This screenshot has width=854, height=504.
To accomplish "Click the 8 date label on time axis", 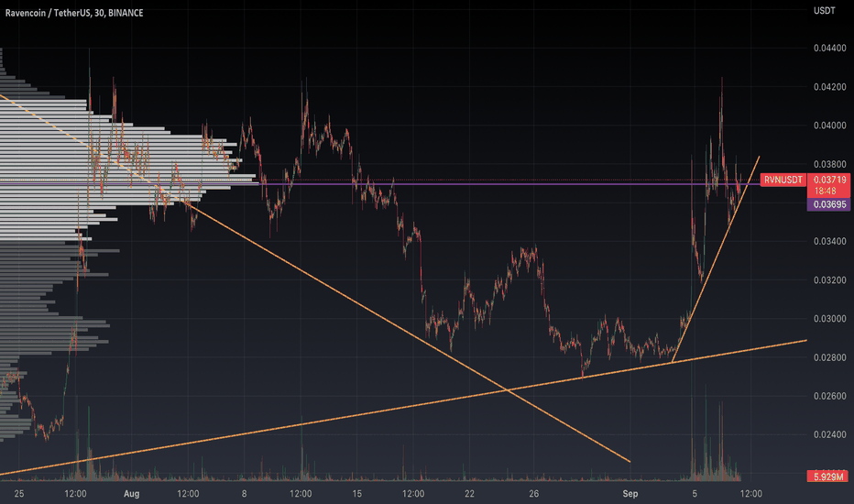I will click(x=244, y=494).
